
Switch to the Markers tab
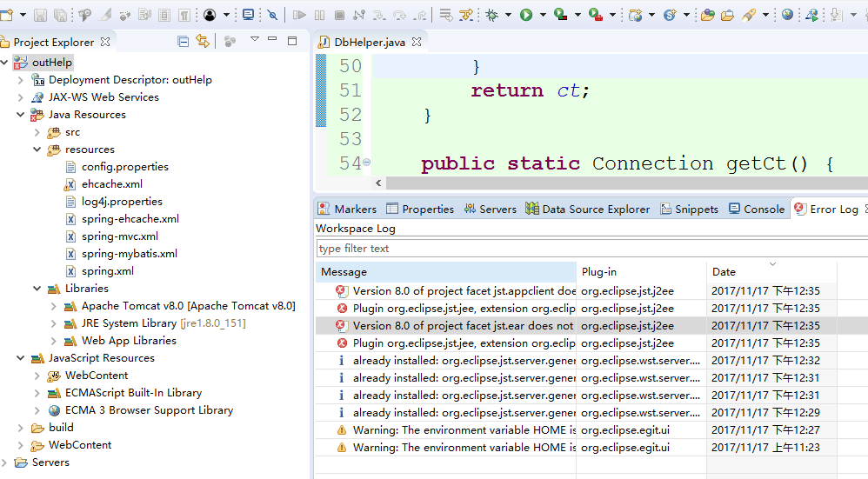[347, 210]
